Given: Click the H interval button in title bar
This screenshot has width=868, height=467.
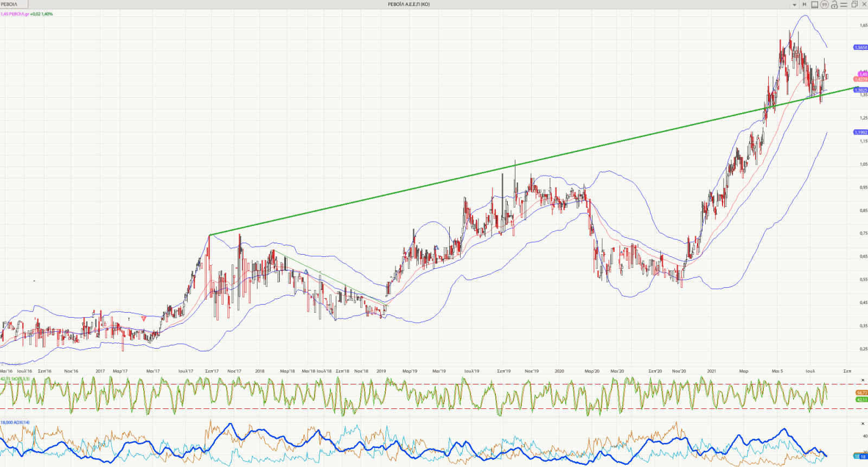Looking at the screenshot, I should [805, 4].
